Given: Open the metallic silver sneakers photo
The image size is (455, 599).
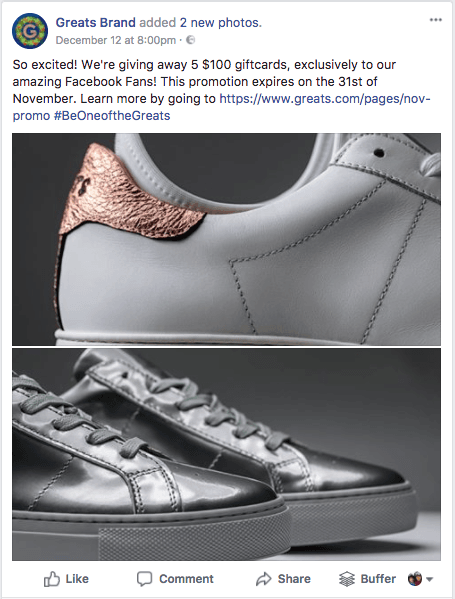Looking at the screenshot, I should coord(227,454).
